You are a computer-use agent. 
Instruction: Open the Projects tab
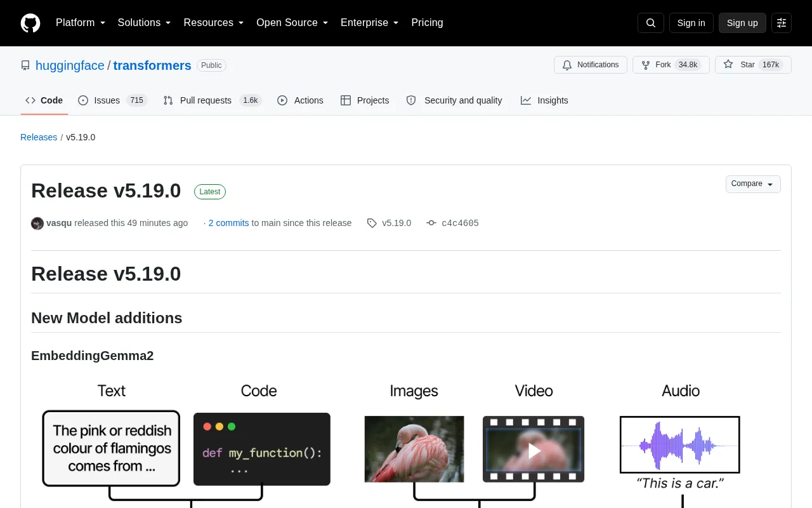coord(365,100)
